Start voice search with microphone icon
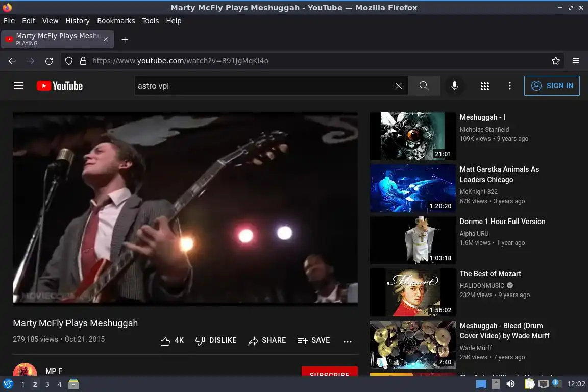 (454, 86)
